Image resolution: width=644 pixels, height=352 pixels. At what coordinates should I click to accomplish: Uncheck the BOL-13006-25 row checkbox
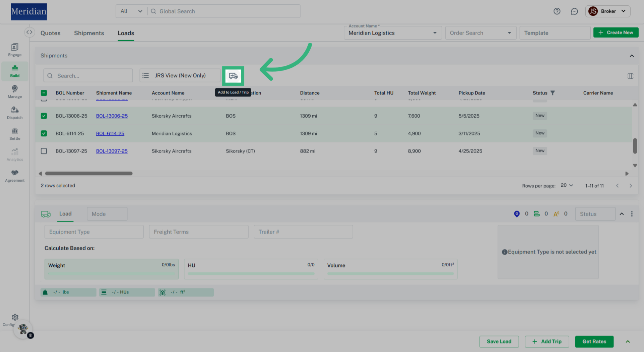[x=44, y=116]
